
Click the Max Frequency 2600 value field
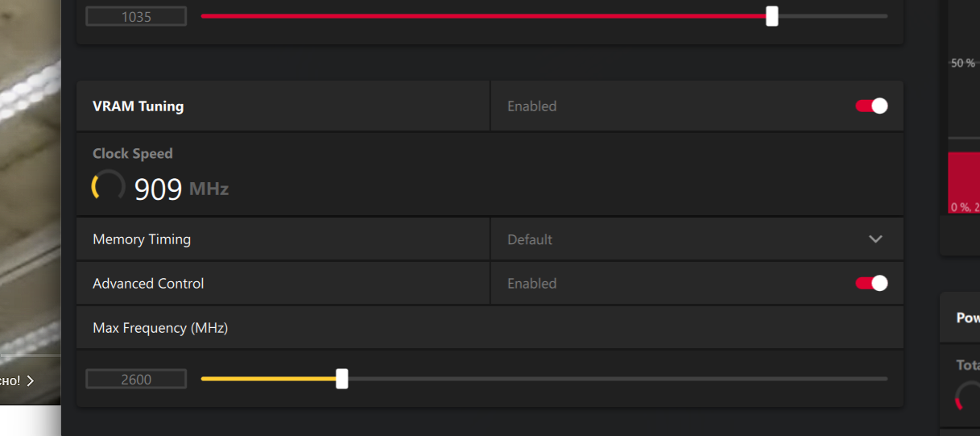coord(136,380)
